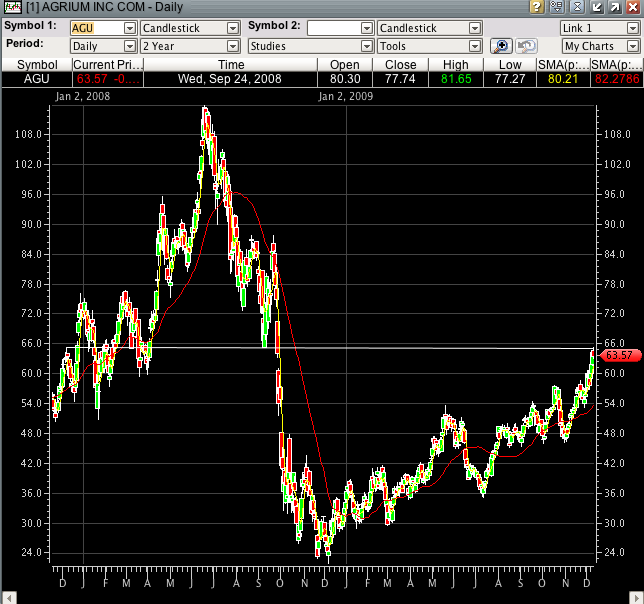Click the empty Symbol 2 input field
The image size is (644, 604).
pyautogui.click(x=334, y=28)
